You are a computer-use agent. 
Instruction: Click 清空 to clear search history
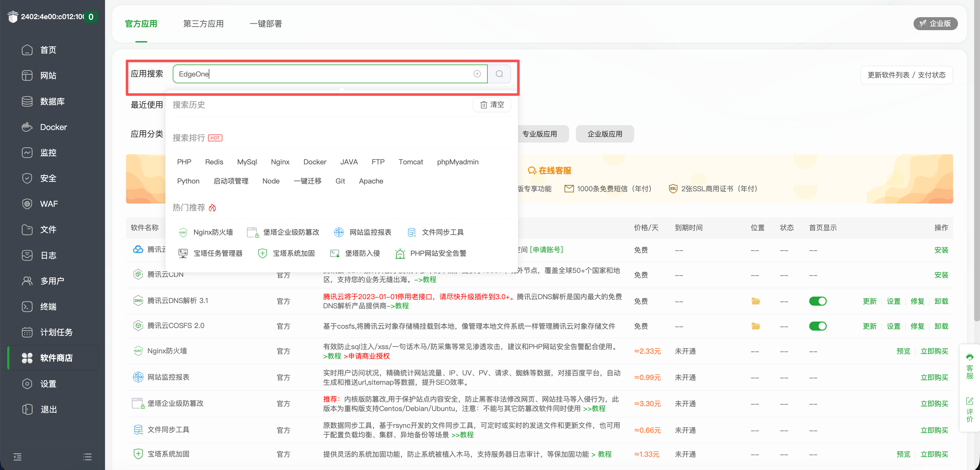click(492, 105)
